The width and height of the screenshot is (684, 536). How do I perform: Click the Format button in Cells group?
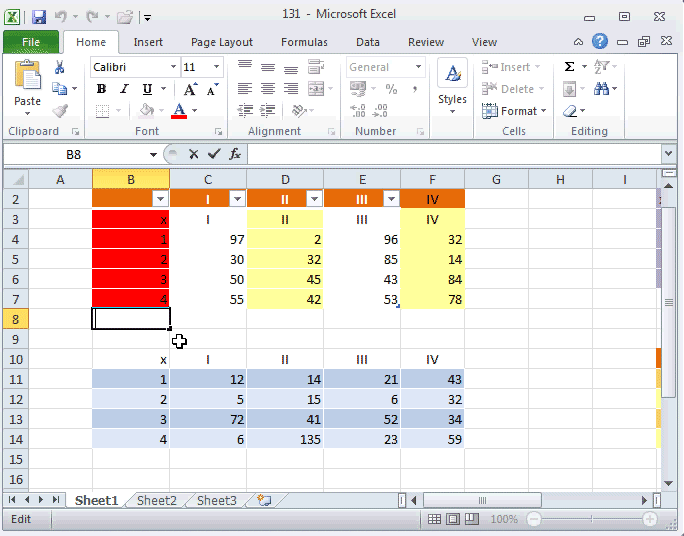coord(518,111)
